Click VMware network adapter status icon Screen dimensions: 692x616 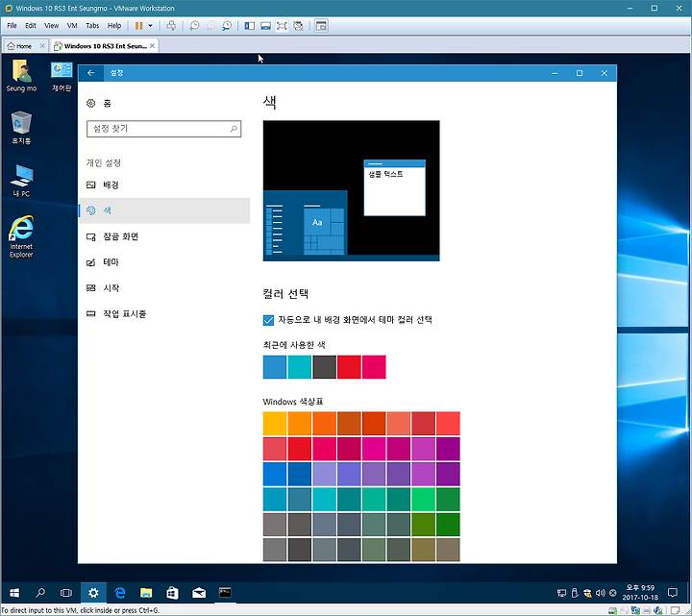635,610
